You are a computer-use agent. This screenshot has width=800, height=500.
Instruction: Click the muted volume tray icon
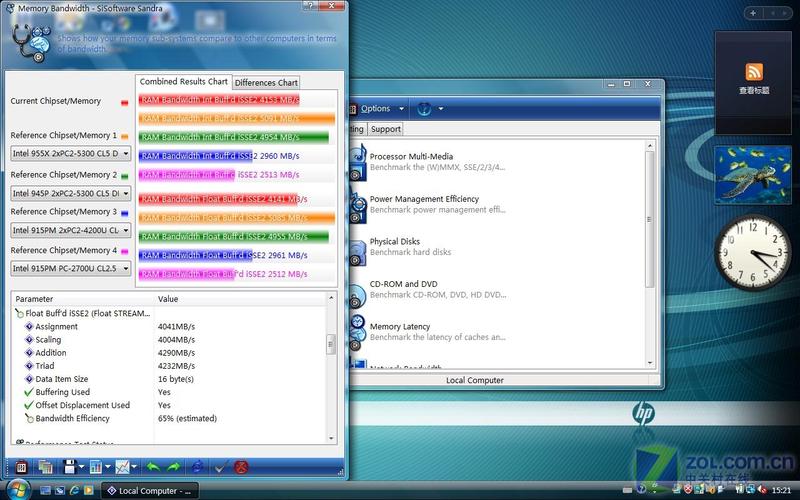763,490
